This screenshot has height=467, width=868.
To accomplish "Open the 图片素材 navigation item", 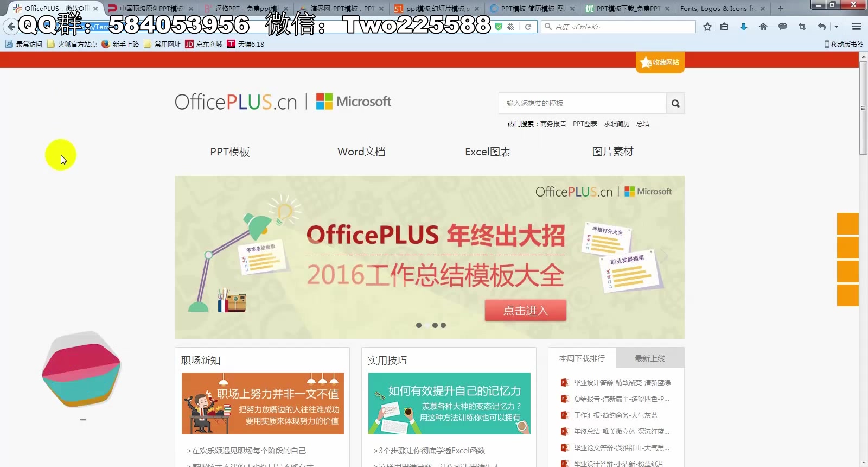I will pyautogui.click(x=613, y=152).
